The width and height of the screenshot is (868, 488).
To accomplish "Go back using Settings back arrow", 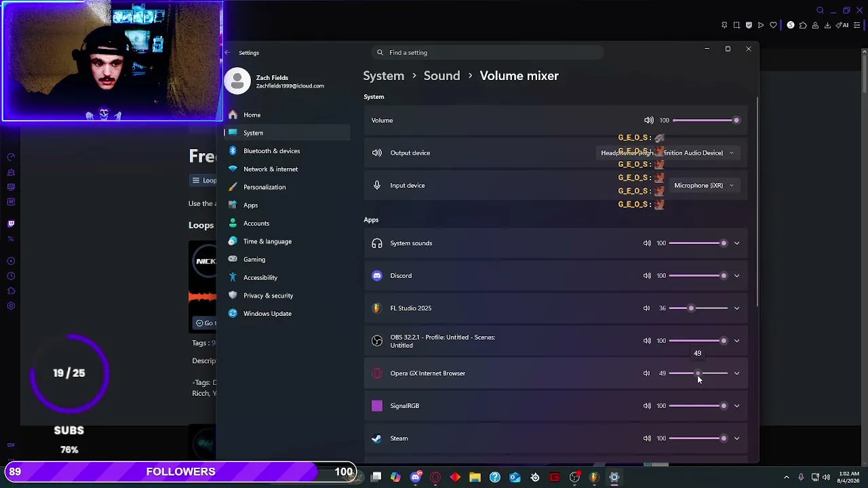I will click(x=228, y=53).
